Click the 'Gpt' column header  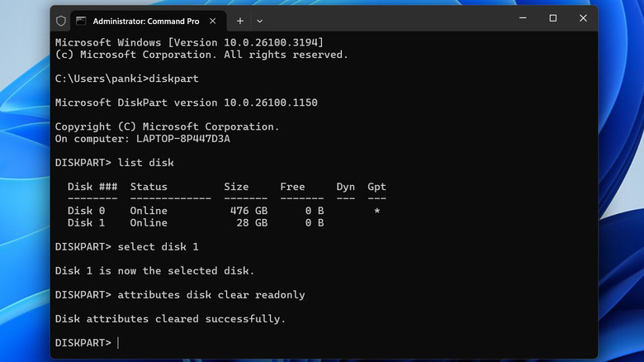coord(376,187)
